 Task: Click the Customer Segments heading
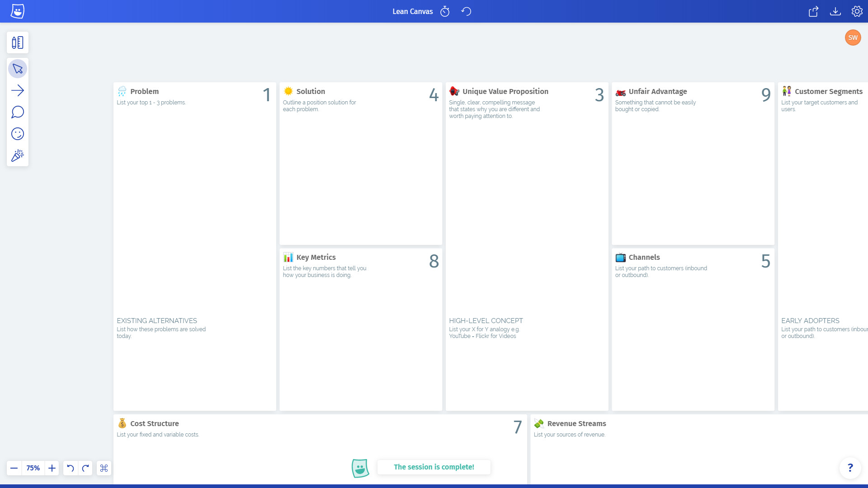click(828, 91)
